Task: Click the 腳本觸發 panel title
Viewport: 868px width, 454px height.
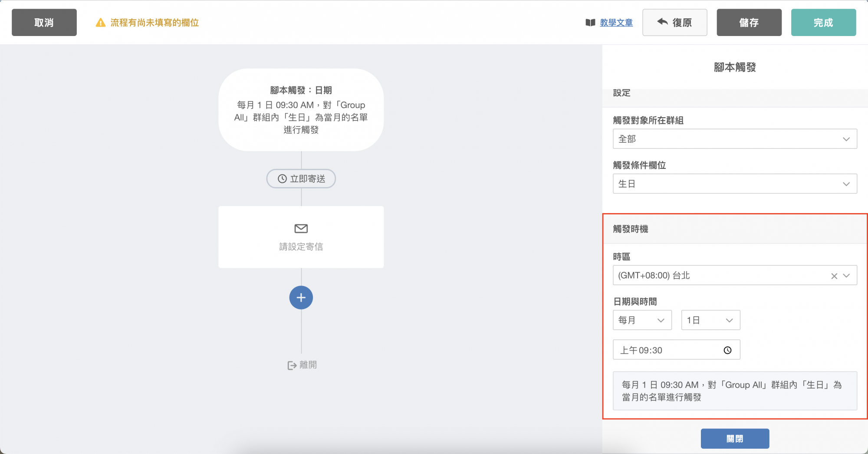Action: (735, 67)
